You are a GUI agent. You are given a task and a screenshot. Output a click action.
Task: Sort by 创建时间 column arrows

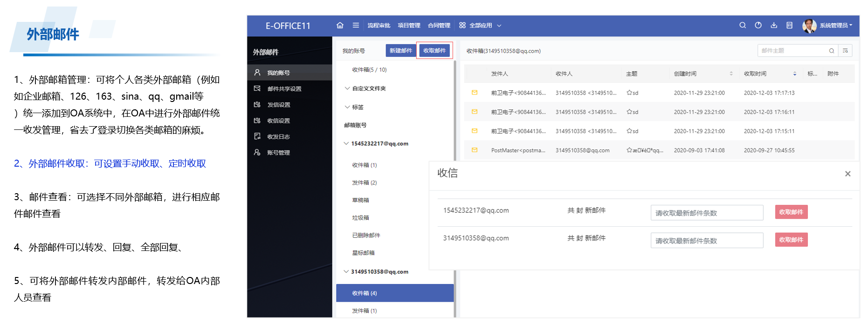(x=731, y=74)
